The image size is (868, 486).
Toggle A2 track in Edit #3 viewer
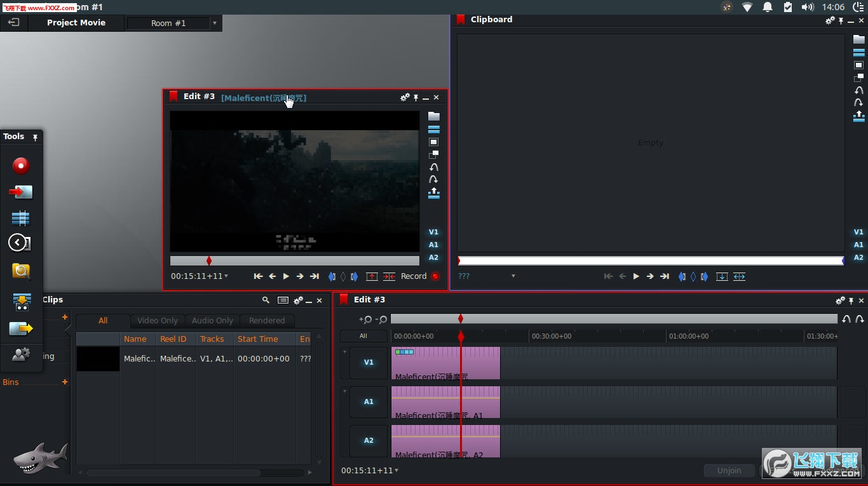coord(433,257)
